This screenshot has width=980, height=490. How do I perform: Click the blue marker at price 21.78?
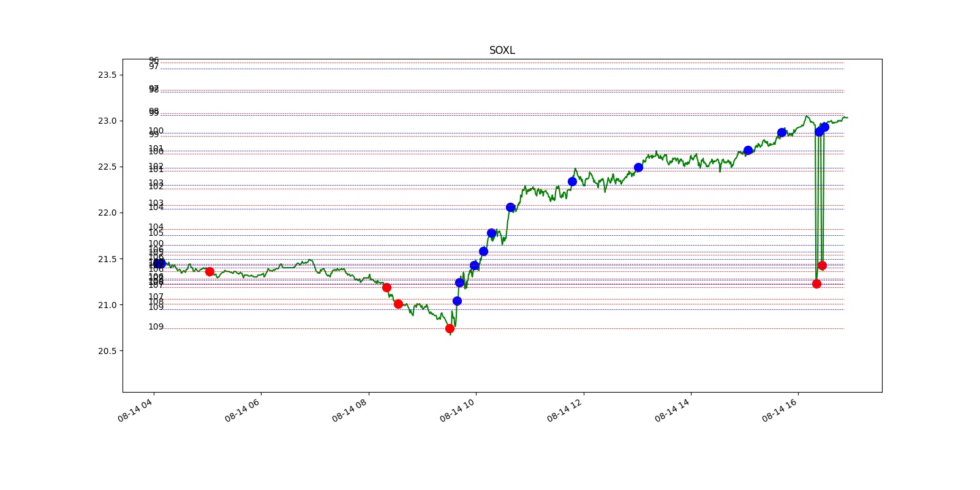491,233
